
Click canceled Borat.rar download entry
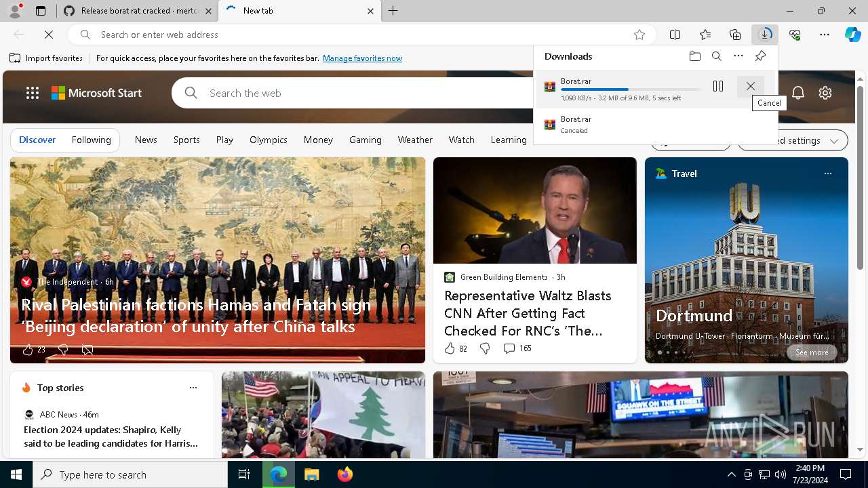coord(655,125)
